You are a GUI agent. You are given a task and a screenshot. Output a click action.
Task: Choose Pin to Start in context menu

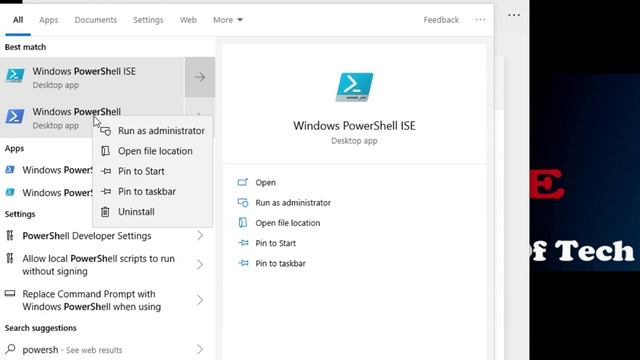coord(152,171)
